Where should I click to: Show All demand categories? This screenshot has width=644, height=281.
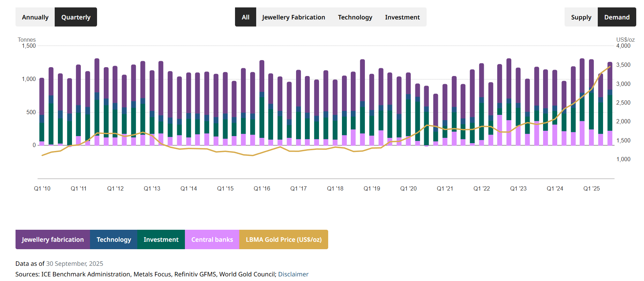pyautogui.click(x=245, y=17)
